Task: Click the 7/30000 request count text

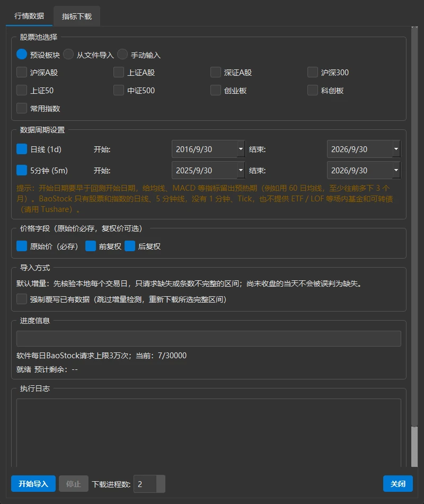Action: coord(172,356)
